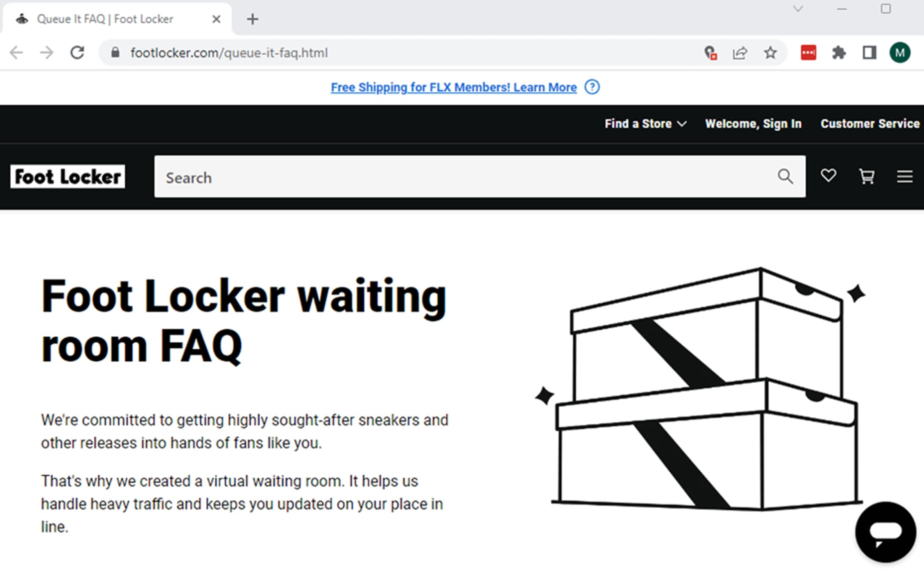The width and height of the screenshot is (924, 577).
Task: View shopping cart icon
Action: coord(866,176)
